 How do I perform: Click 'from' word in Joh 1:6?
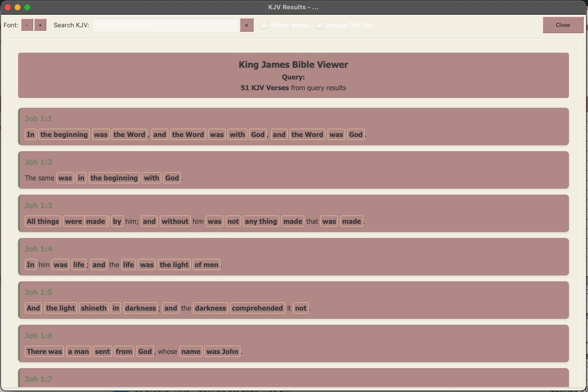(x=124, y=352)
